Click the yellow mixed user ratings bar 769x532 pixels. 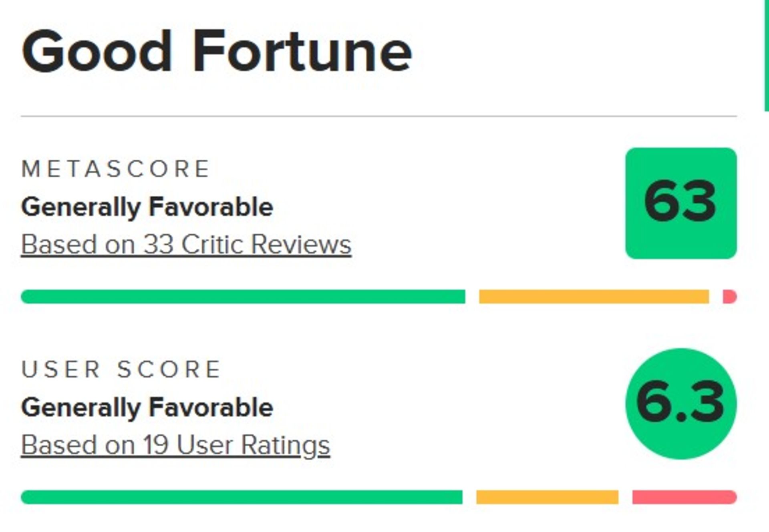click(x=547, y=497)
